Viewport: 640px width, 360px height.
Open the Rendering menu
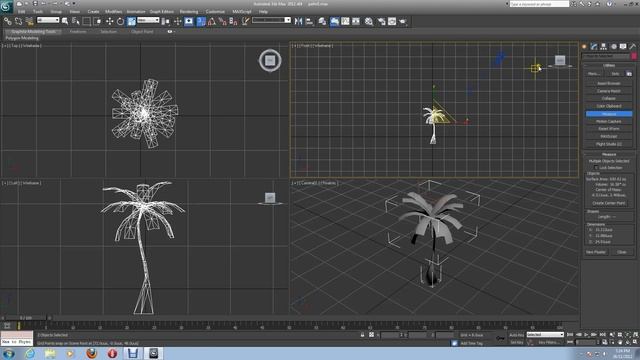(189, 12)
